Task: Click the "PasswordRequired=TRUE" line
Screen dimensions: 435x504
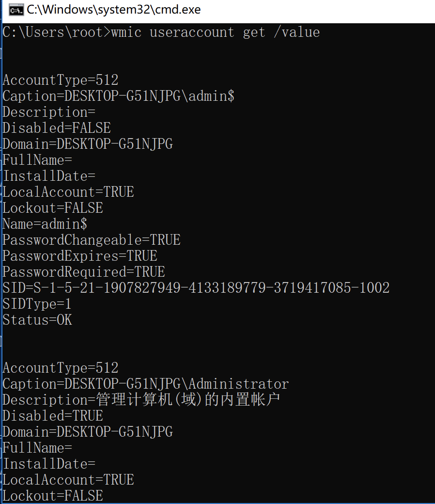Action: (x=83, y=272)
